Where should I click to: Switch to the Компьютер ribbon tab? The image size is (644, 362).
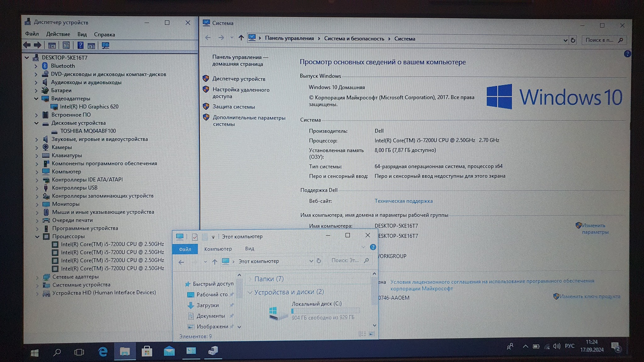tap(218, 249)
